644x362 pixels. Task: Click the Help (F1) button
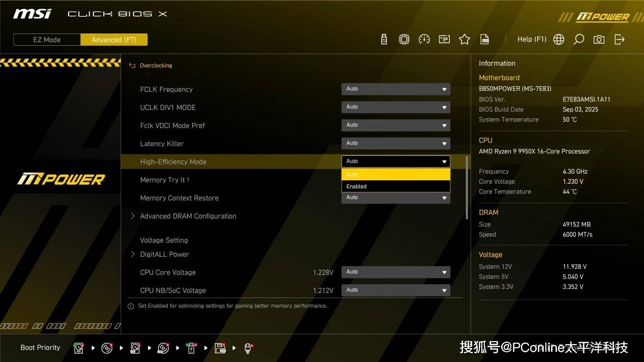pos(532,39)
